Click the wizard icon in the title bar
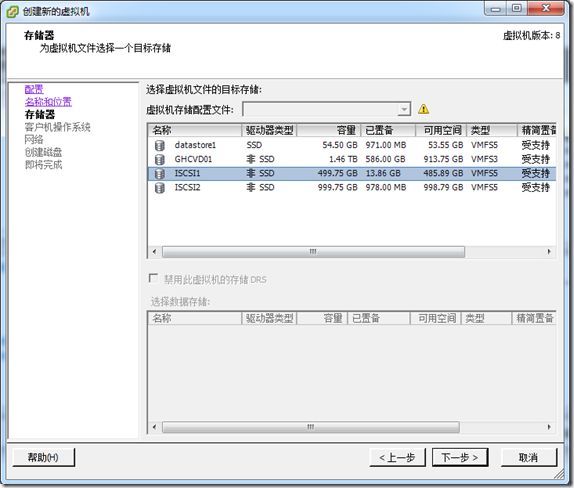Viewport: 574px width, 488px height. coord(12,11)
